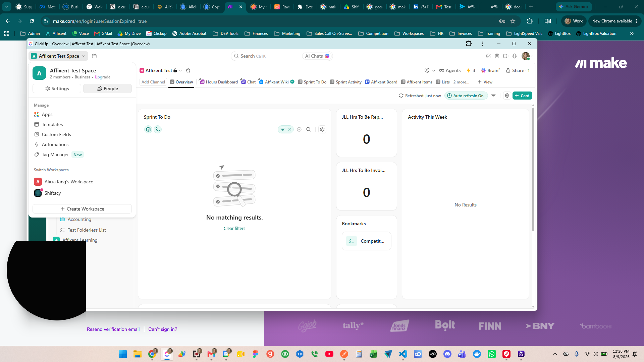Open Sprint To Do card active filter

(283, 129)
